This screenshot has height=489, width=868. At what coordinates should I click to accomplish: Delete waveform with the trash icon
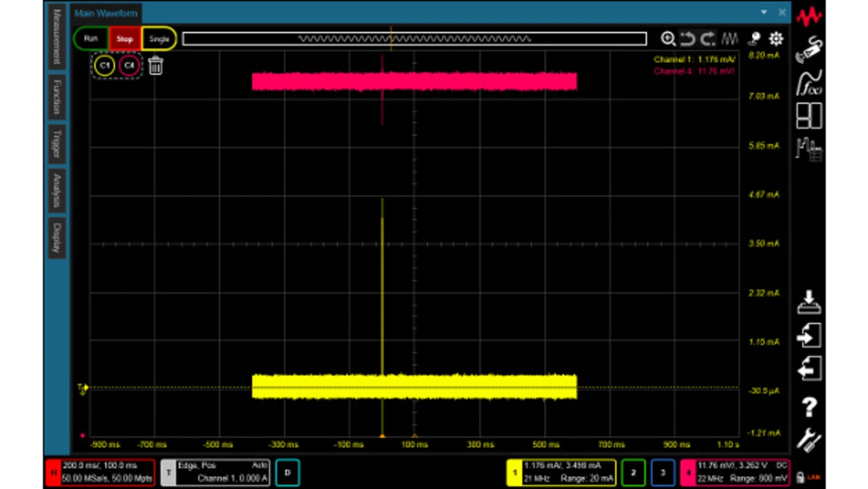(x=155, y=66)
